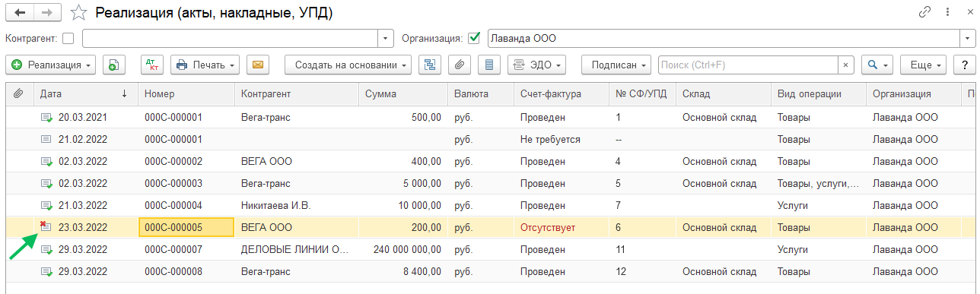This screenshot has height=294, width=980.
Task: Click into the Контрагент filter input
Action: (231, 38)
